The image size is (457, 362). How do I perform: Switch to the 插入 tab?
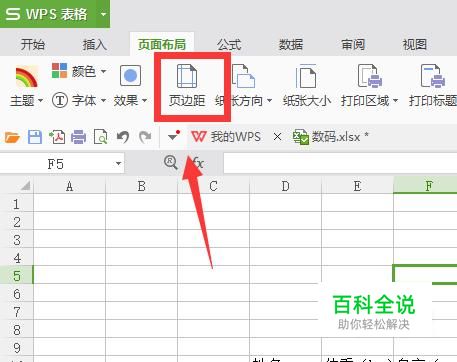click(x=95, y=44)
